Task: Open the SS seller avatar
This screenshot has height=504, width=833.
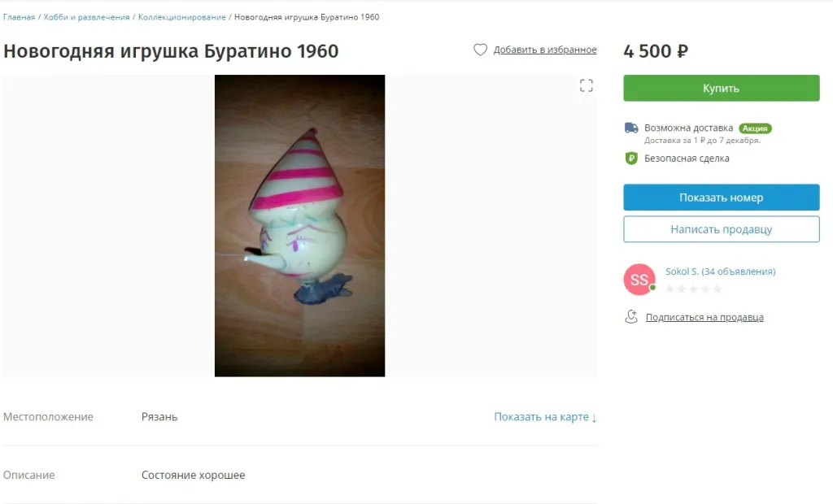Action: (639, 280)
